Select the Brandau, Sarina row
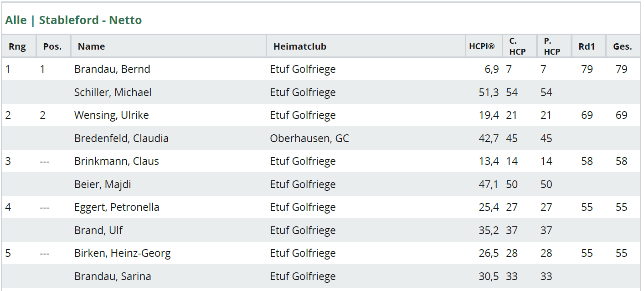 321,276
